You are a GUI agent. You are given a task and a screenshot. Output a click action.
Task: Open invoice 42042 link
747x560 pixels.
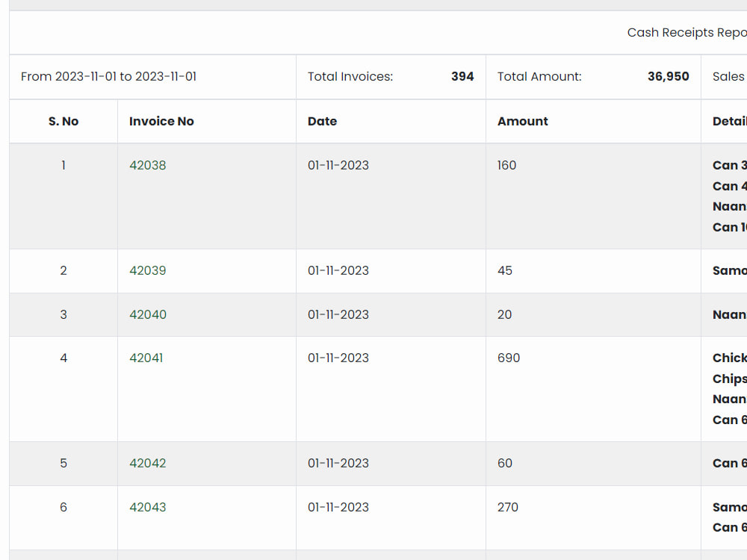pos(148,463)
